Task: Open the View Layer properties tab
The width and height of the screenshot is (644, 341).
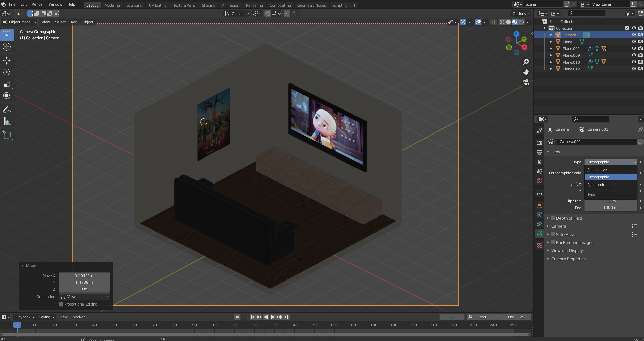Action: 539,162
